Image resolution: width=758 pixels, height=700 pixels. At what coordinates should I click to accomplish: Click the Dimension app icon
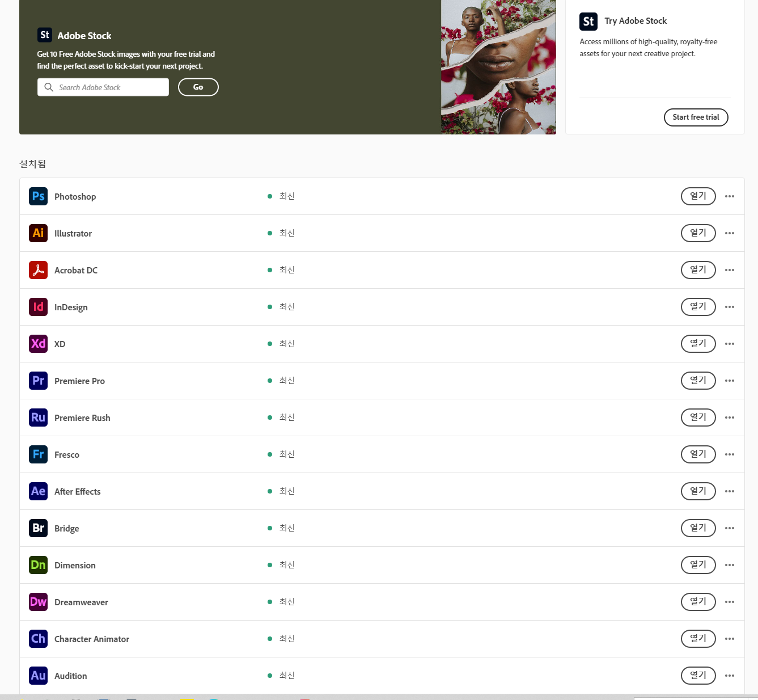pos(38,565)
